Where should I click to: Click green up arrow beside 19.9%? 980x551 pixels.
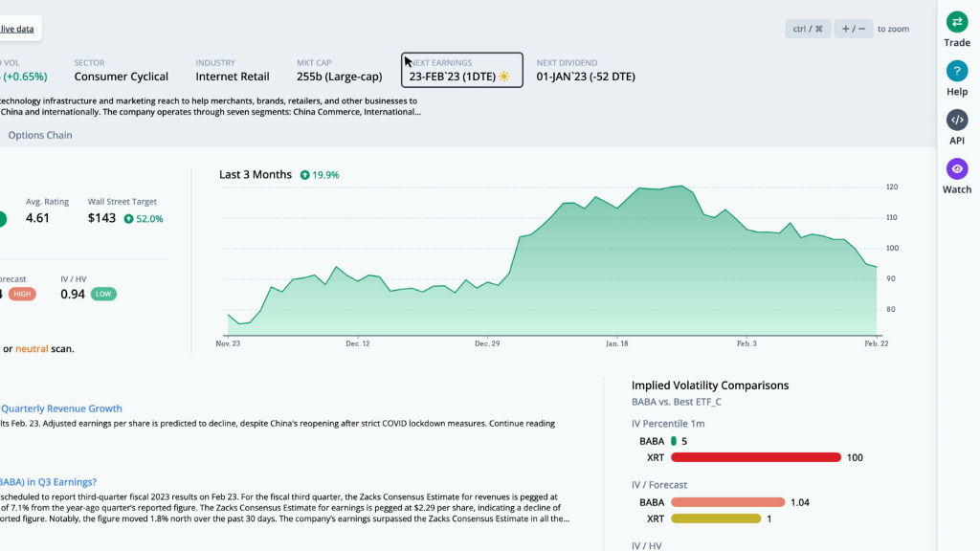(x=304, y=175)
